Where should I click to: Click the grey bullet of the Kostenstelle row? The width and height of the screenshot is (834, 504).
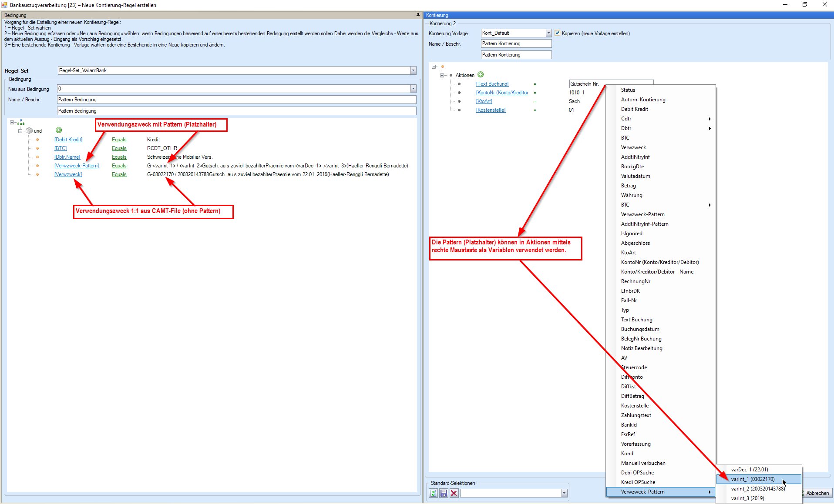click(459, 110)
